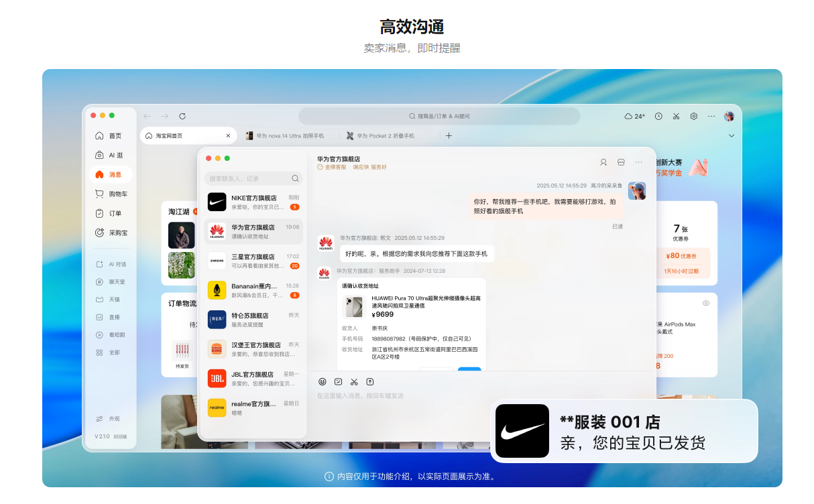Click the 回旧版 link beside V 2.1.0
Screen dimensions: 814x504
(x=120, y=436)
